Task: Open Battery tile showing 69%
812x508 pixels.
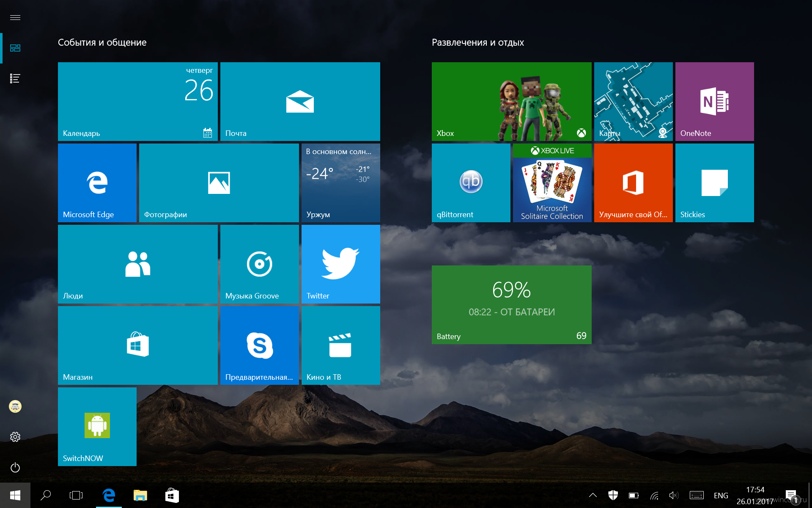Action: 512,305
